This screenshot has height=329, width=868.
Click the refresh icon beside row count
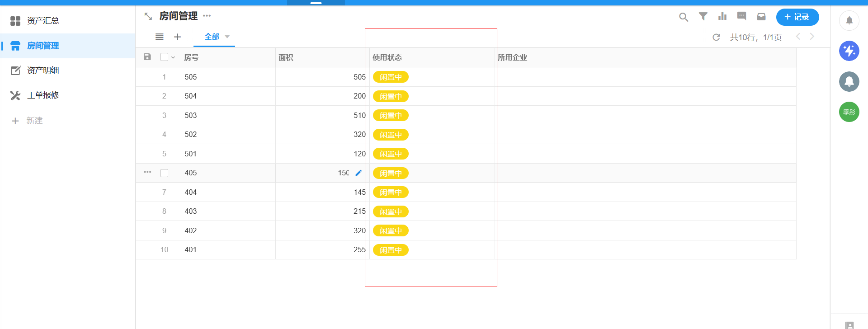(x=716, y=37)
